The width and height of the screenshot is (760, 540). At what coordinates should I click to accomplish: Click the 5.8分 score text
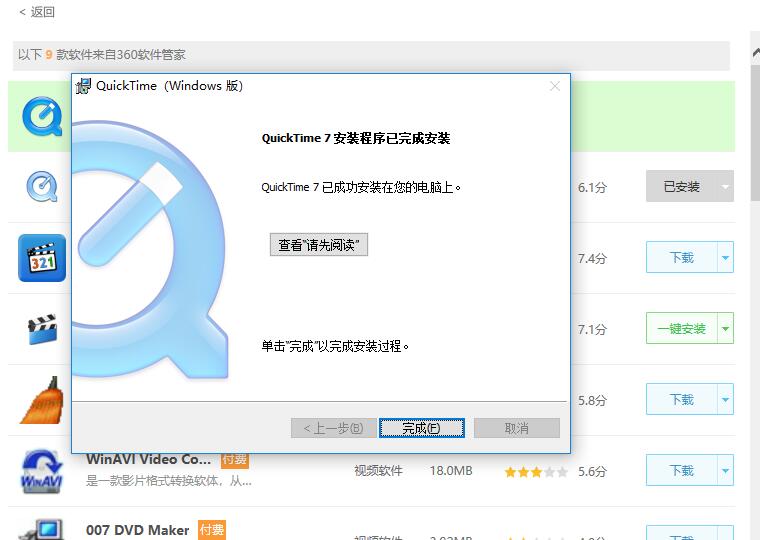tap(592, 400)
